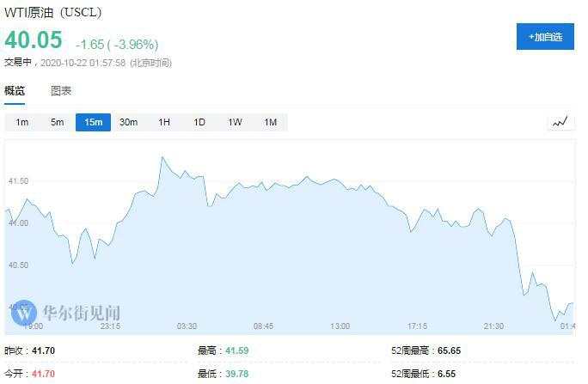Select the 1m interval
588x384 pixels.
[x=22, y=122]
